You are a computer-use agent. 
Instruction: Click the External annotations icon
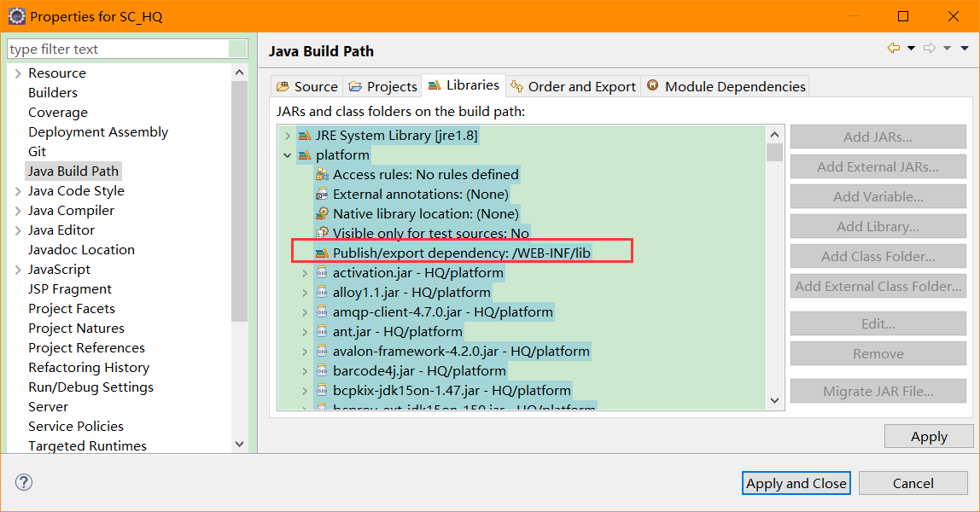click(321, 194)
